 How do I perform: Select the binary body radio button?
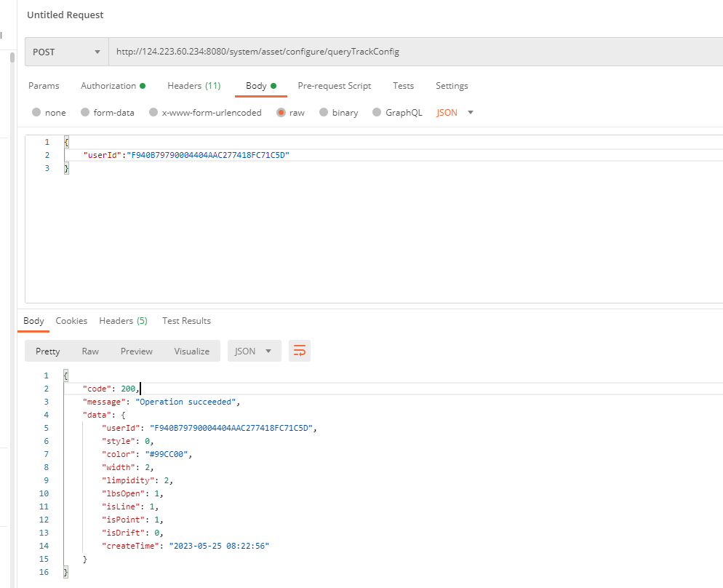coord(324,113)
